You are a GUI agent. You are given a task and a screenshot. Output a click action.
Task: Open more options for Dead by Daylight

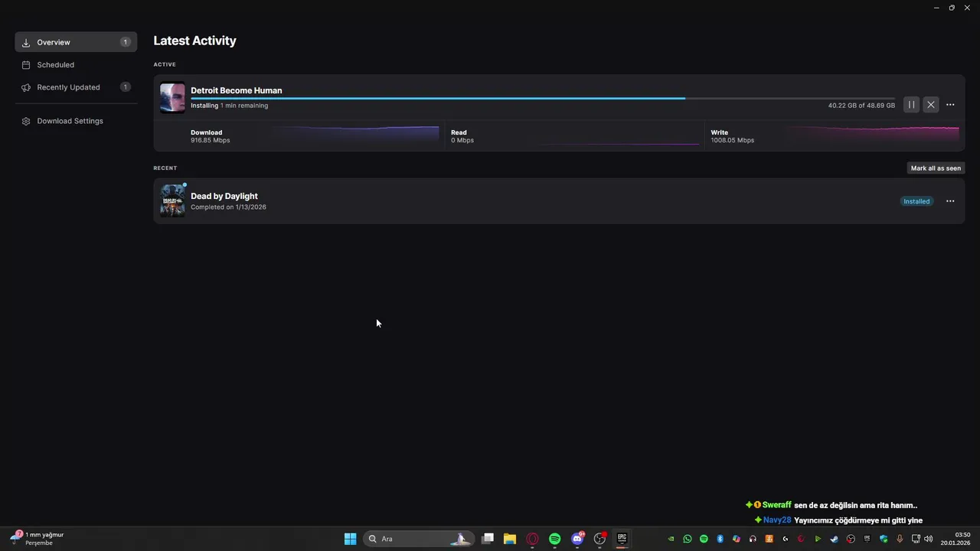pyautogui.click(x=950, y=201)
